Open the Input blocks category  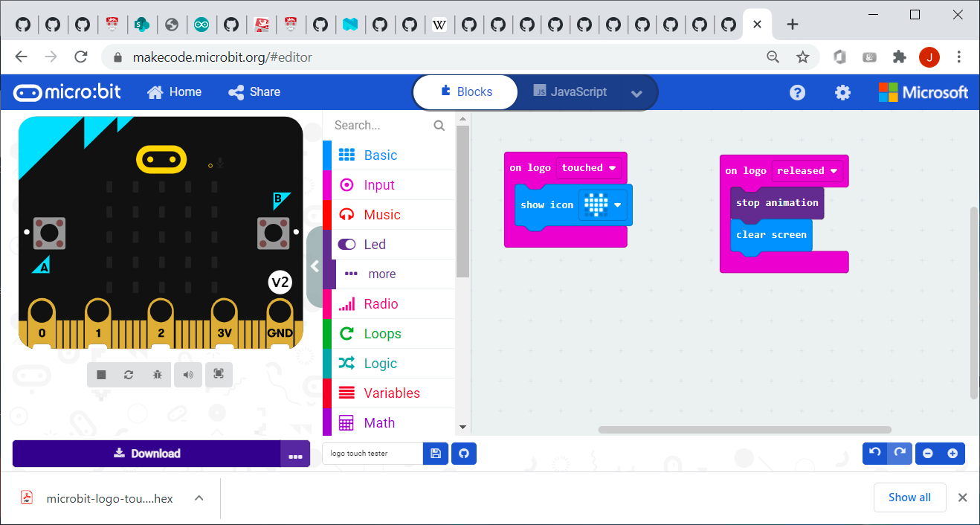[x=379, y=184]
